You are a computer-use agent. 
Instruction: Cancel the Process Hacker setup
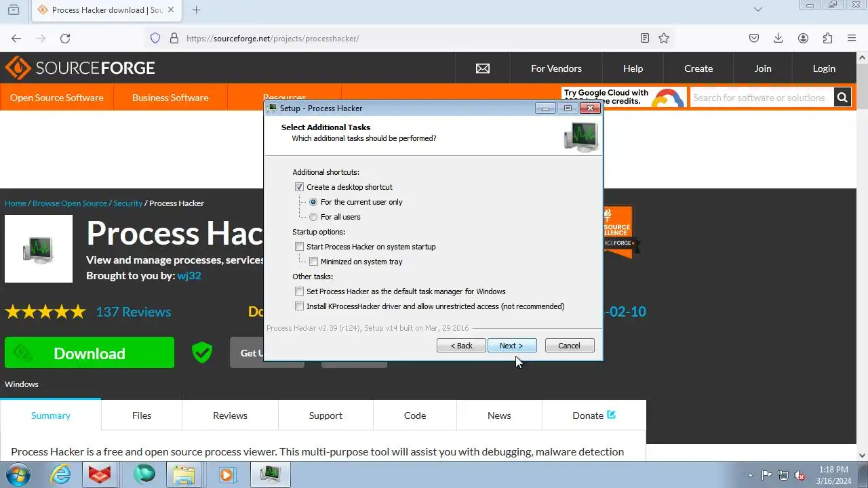coord(570,346)
